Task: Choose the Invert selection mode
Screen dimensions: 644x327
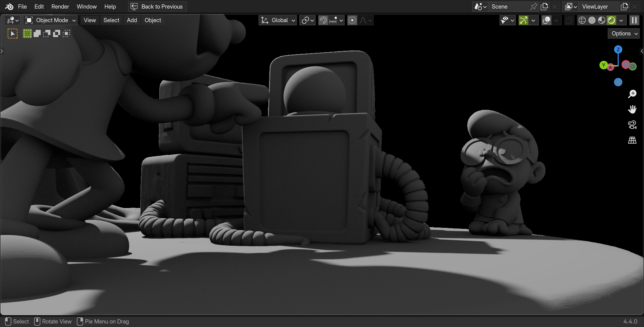Action: [x=57, y=34]
